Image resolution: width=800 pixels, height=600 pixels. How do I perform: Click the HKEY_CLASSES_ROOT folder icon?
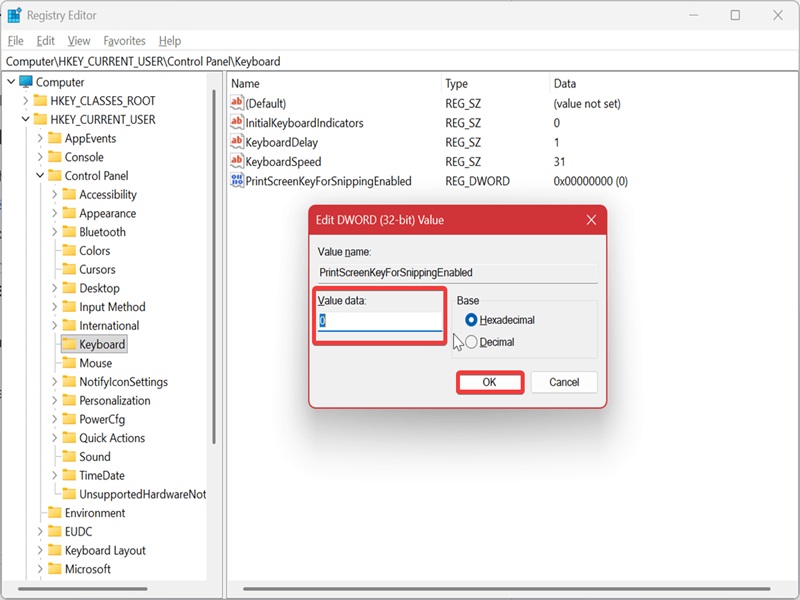(x=40, y=101)
